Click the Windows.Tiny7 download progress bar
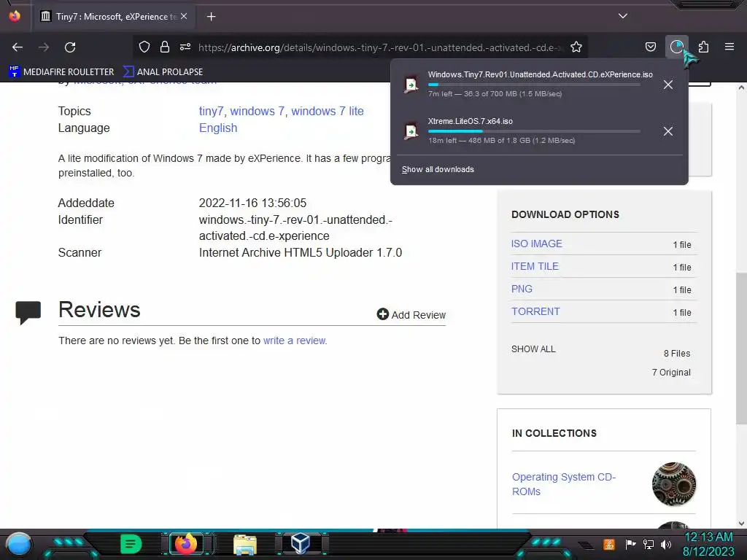Screen dimensions: 747x560 pyautogui.click(x=534, y=85)
